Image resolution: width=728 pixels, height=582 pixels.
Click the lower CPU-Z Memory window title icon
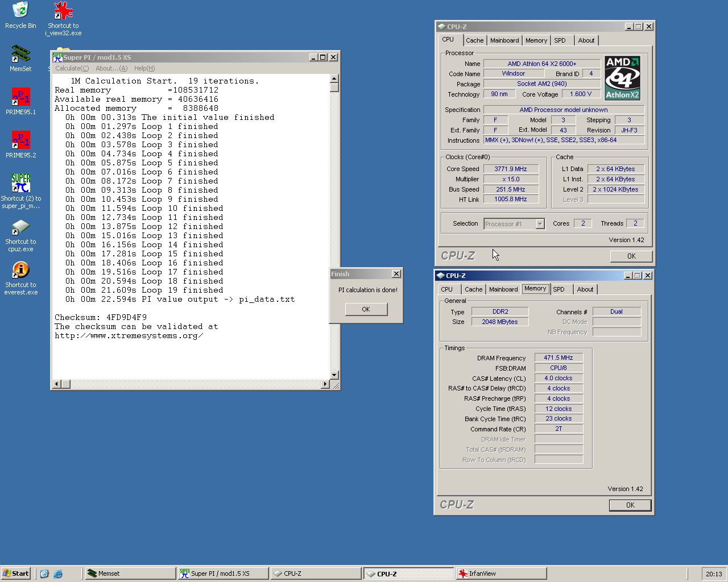tap(440, 276)
